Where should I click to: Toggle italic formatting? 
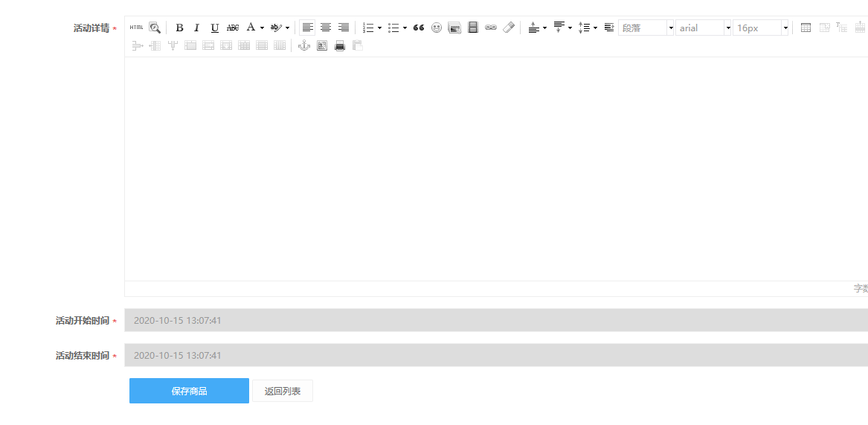tap(196, 27)
